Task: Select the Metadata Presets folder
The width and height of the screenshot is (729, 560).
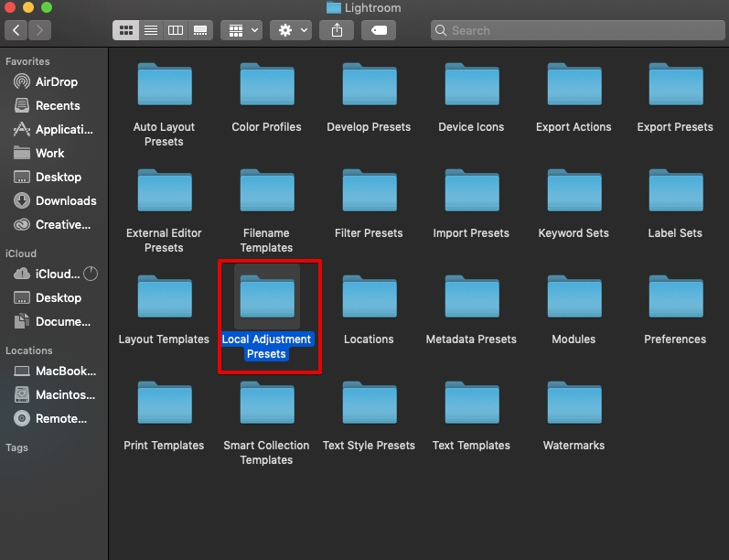Action: (472, 296)
